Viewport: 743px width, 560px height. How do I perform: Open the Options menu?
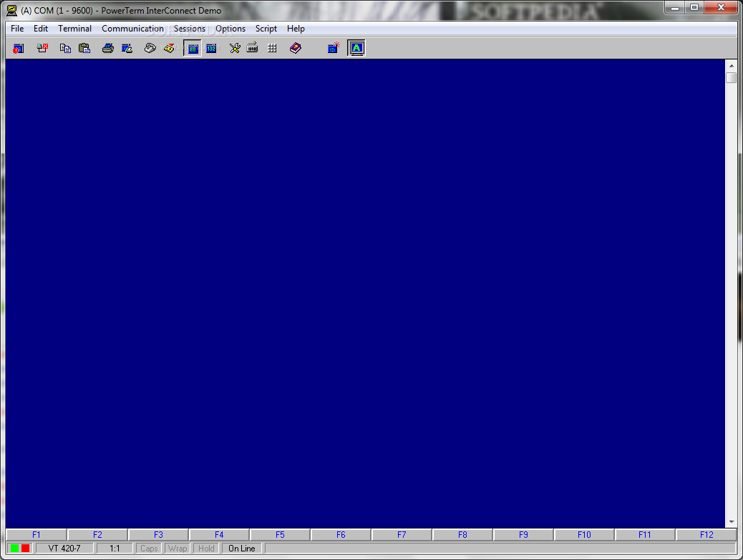(x=230, y=29)
